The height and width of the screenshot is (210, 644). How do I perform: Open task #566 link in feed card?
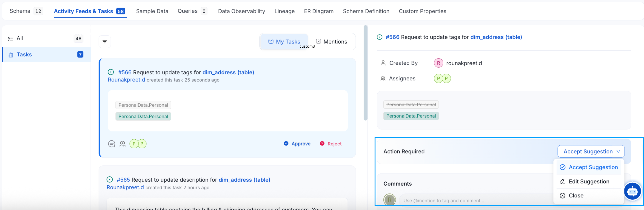click(x=125, y=72)
